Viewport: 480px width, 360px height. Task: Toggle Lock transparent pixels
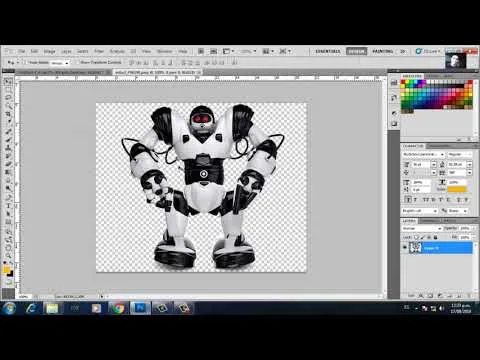[416, 237]
